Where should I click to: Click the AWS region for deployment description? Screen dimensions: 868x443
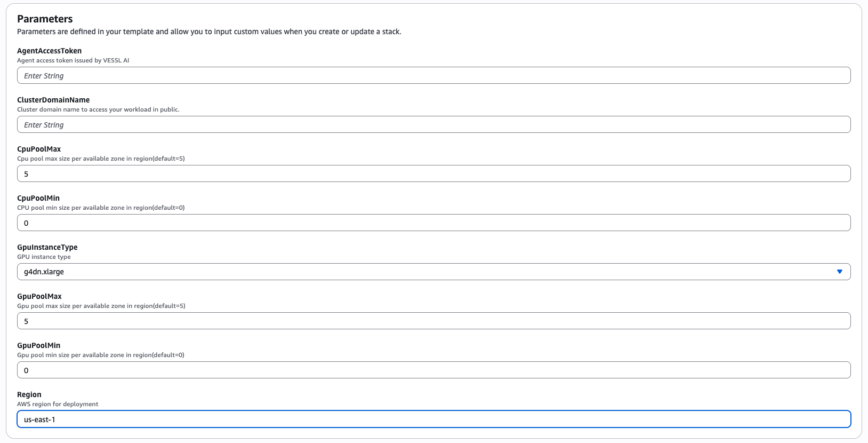point(58,404)
